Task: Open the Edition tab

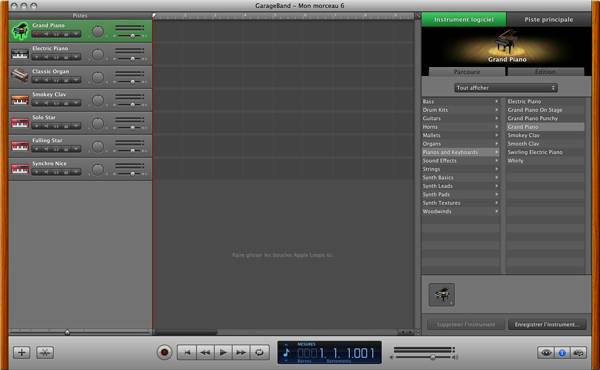Action: 546,72
